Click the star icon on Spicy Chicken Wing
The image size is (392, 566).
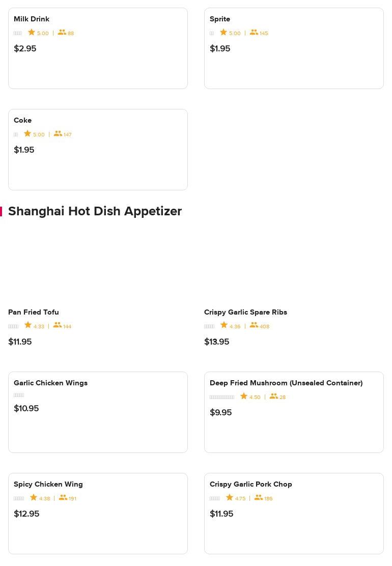34,497
